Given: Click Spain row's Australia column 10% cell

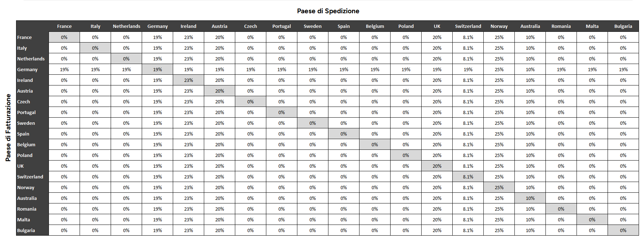Looking at the screenshot, I should pyautogui.click(x=530, y=134).
